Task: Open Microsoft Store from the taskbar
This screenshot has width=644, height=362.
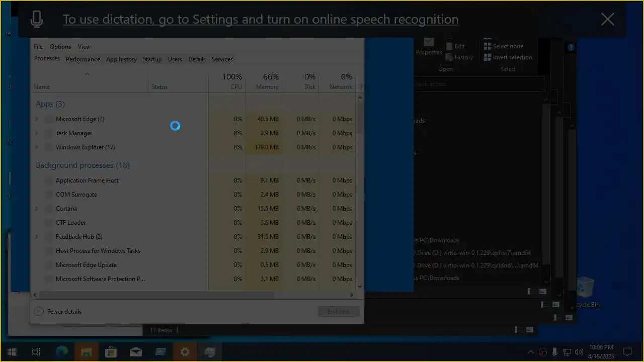Action: 111,352
